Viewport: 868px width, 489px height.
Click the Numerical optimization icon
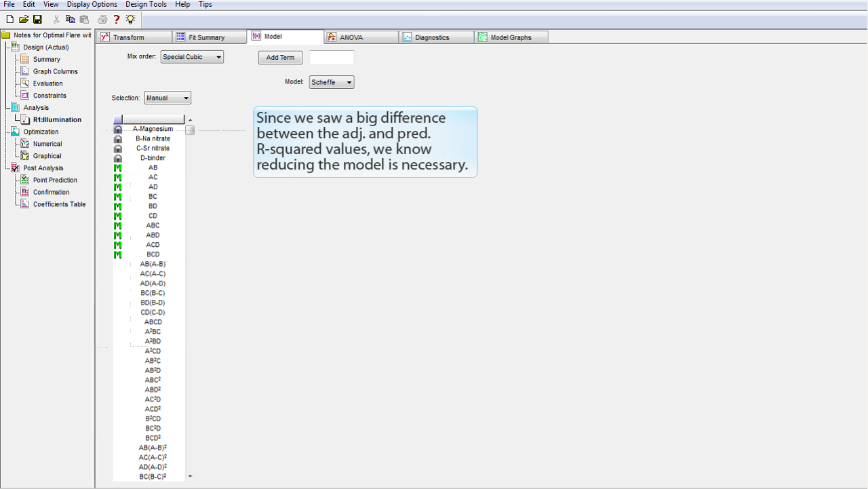point(25,144)
